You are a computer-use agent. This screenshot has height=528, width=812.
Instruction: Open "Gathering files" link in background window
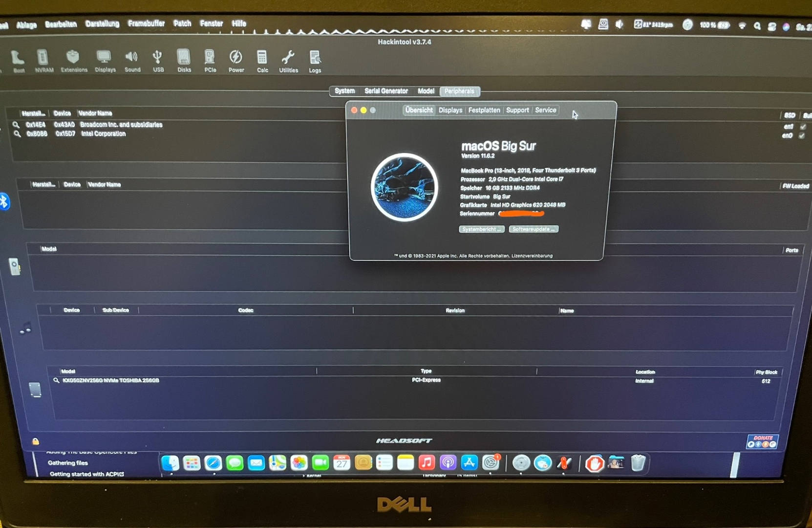[68, 463]
